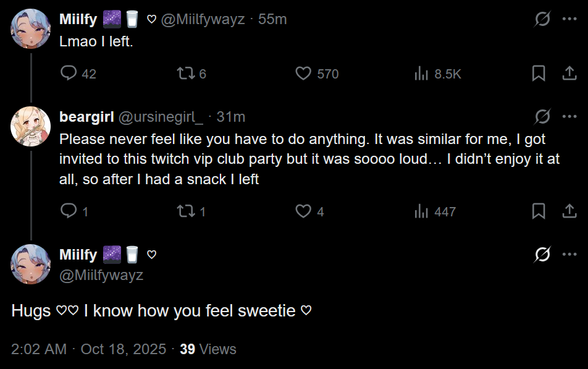Viewport: 588px width, 369px height.
Task: Open more options on Miilfy's first post
Action: 569,19
